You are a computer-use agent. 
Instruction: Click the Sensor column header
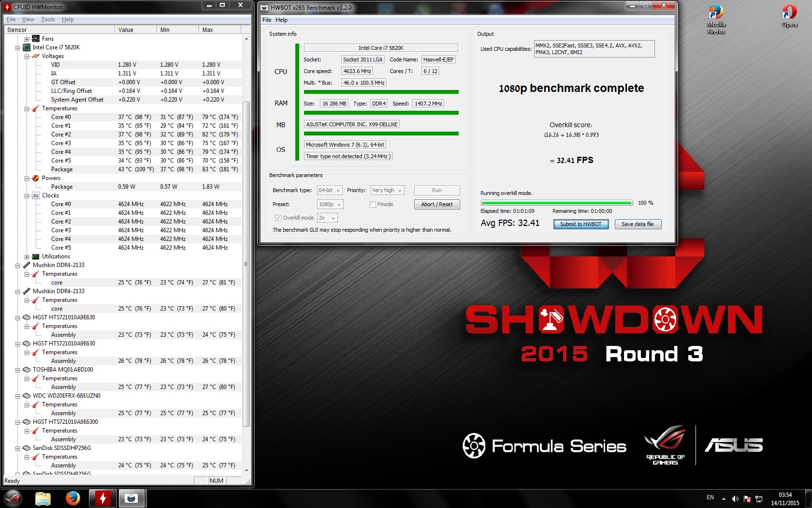click(x=59, y=30)
